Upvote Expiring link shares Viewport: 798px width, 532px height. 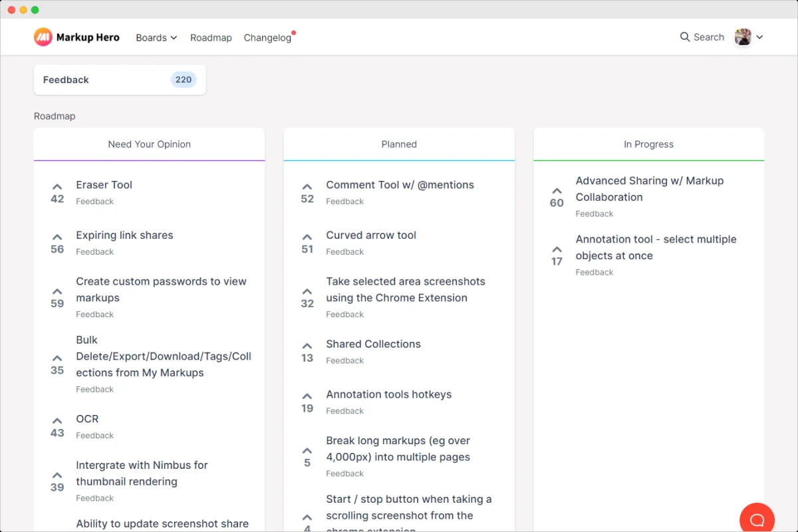tap(57, 243)
